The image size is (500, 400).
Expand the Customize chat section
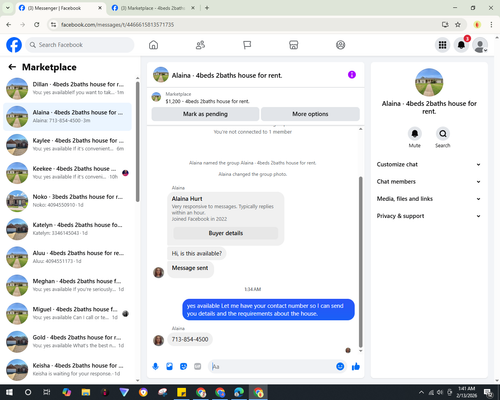point(429,164)
